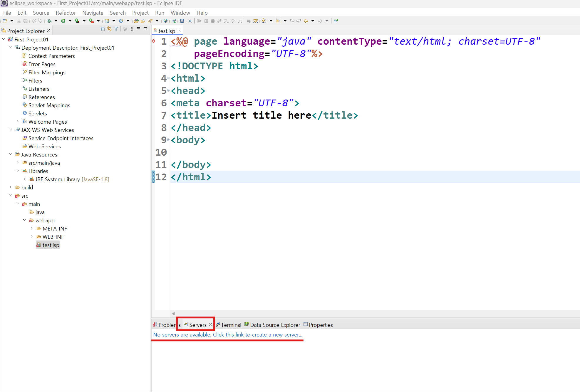
Task: Click Collapse All in Project Explorer
Action: coord(103,29)
